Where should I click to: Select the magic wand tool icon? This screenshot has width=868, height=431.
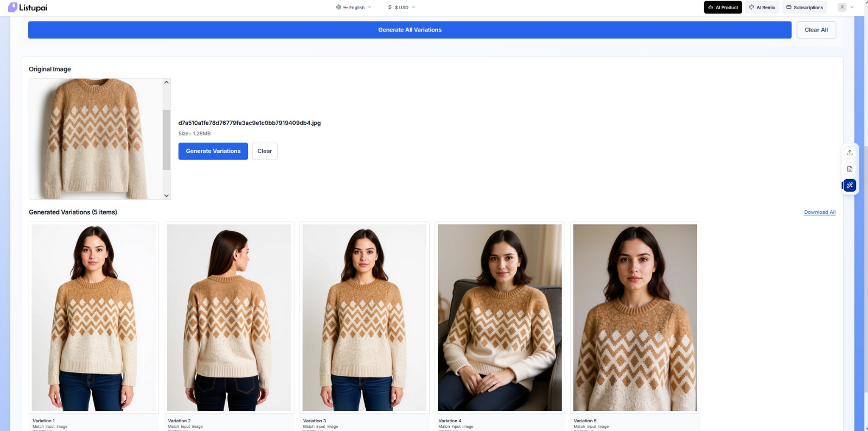point(850,186)
